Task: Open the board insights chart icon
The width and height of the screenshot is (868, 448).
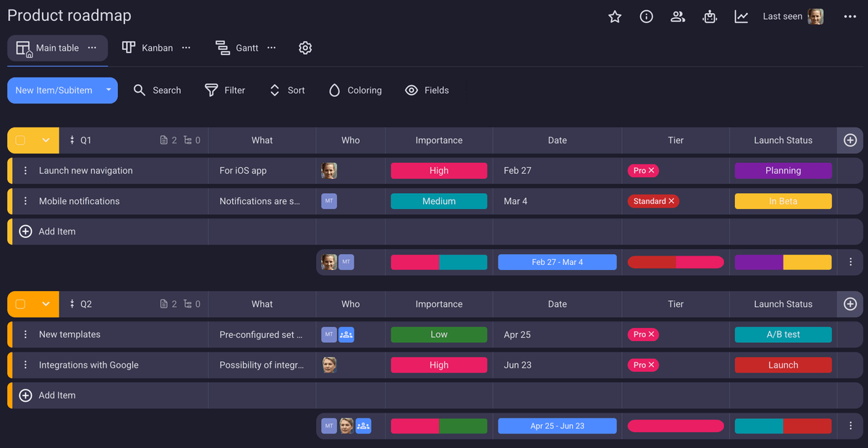Action: (741, 17)
